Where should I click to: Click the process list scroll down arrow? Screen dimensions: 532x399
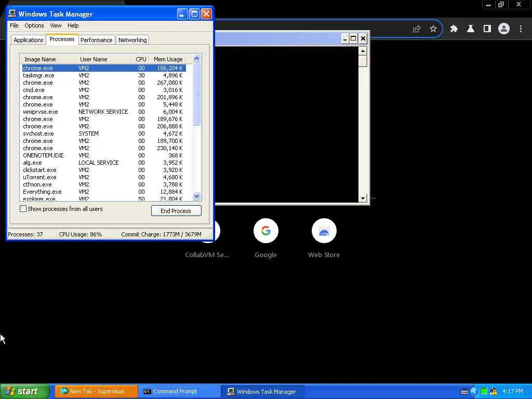[x=196, y=196]
